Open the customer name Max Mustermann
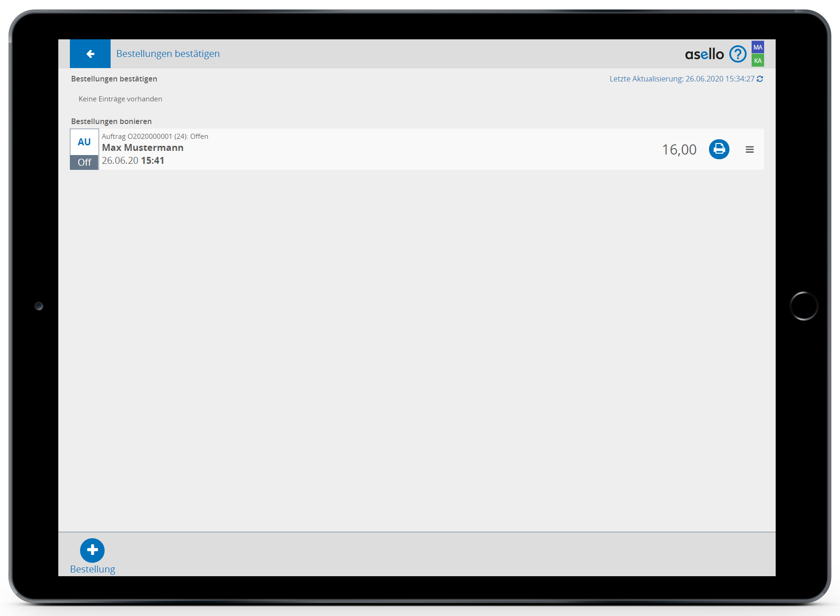840x616 pixels. coord(143,148)
